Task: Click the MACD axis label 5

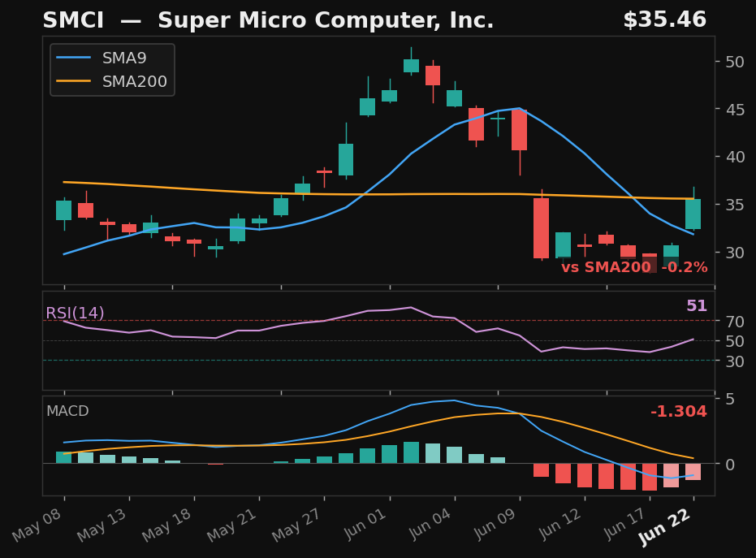Action: click(x=730, y=399)
